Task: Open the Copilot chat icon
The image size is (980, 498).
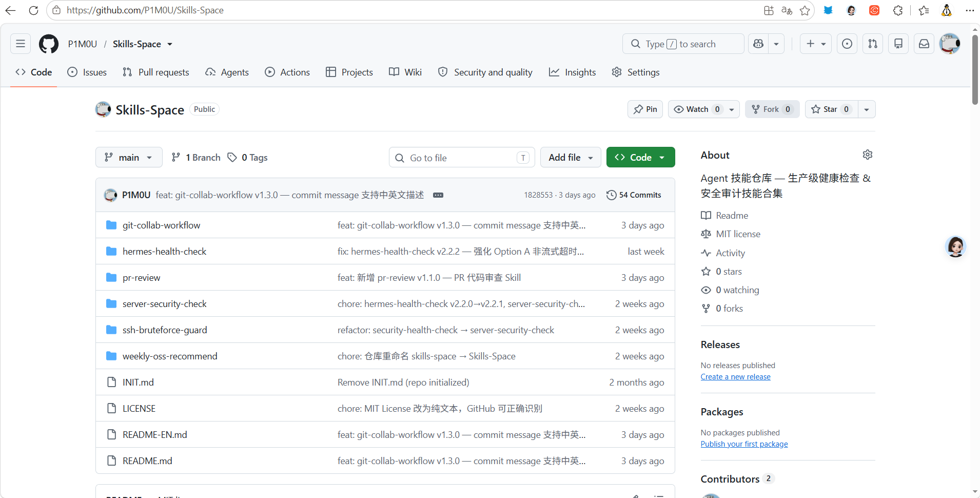Action: tap(758, 44)
